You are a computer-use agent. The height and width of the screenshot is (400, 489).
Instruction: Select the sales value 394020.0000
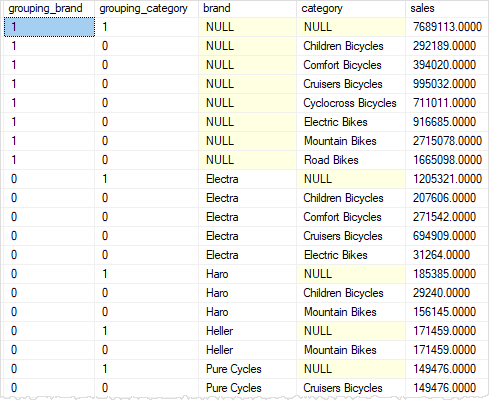tap(447, 65)
